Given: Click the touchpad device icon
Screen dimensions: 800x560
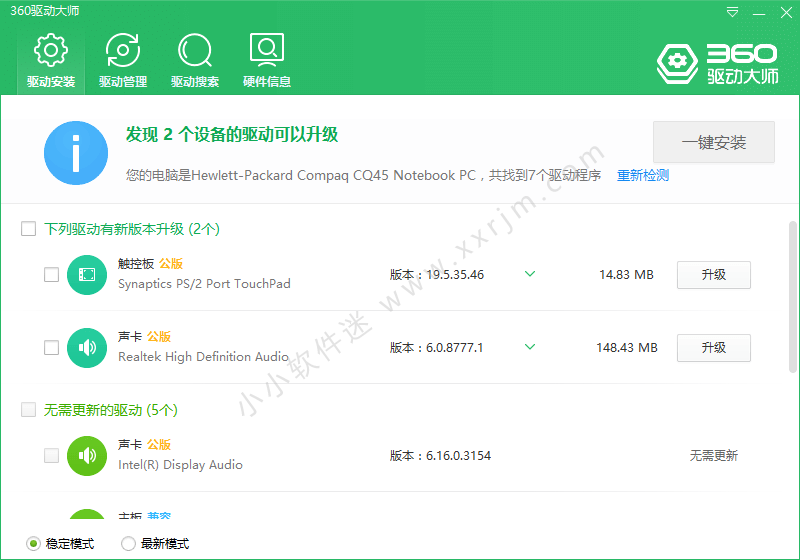Looking at the screenshot, I should 87,275.
